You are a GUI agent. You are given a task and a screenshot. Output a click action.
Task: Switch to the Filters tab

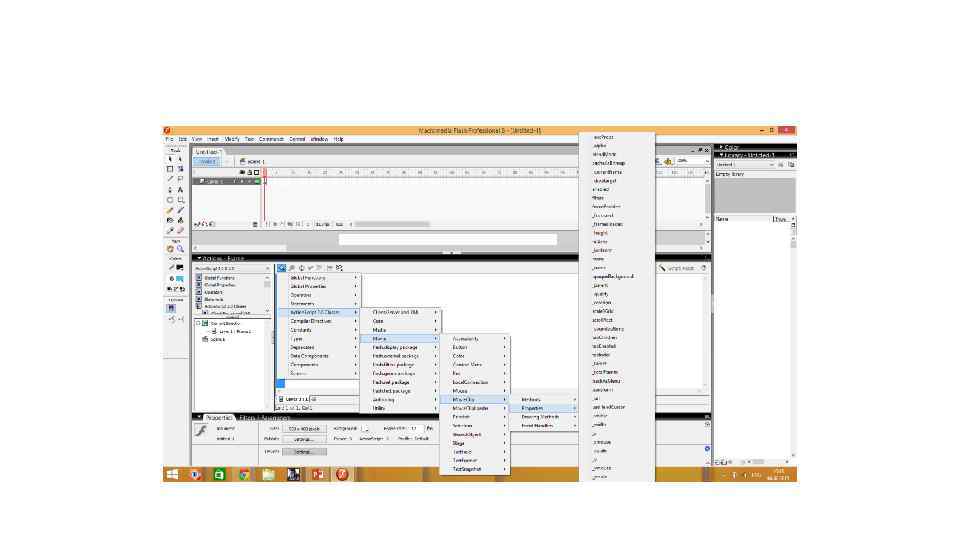tap(247, 418)
